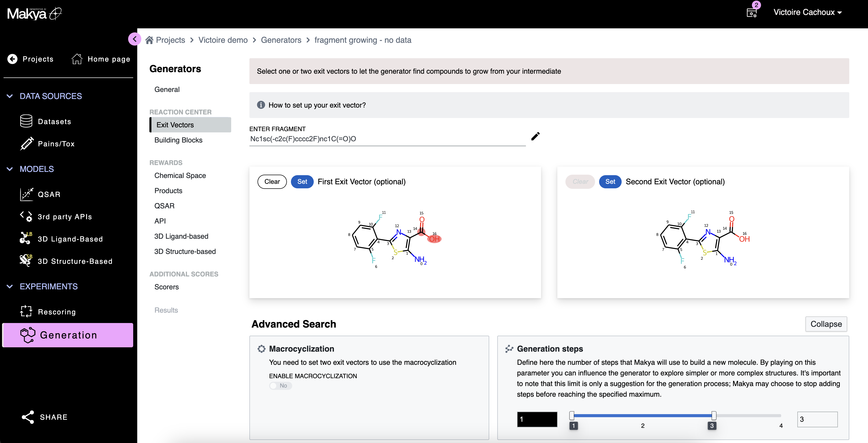Open Victoire Cachoux user dropdown
The image size is (868, 443).
click(x=807, y=12)
